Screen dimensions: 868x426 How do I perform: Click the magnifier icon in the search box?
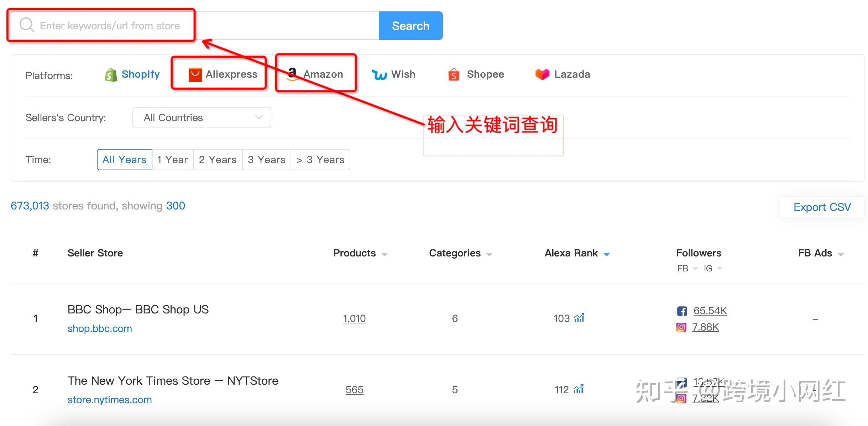point(27,25)
